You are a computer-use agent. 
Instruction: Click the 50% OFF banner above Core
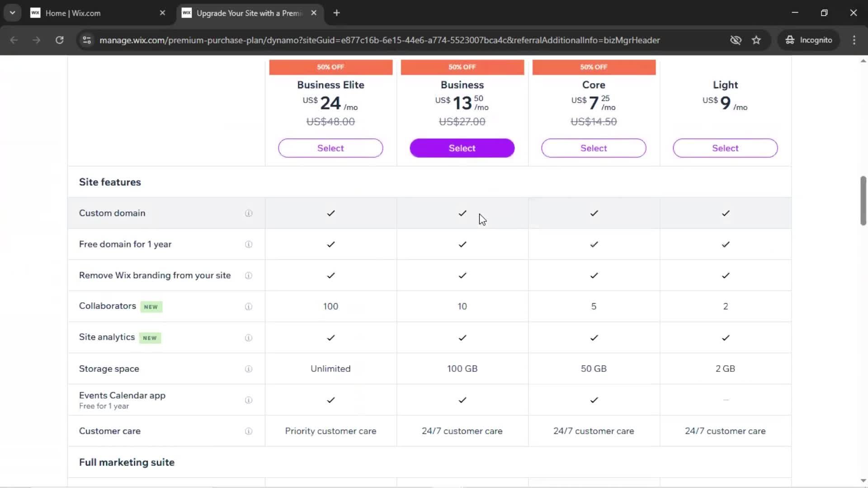click(x=594, y=67)
